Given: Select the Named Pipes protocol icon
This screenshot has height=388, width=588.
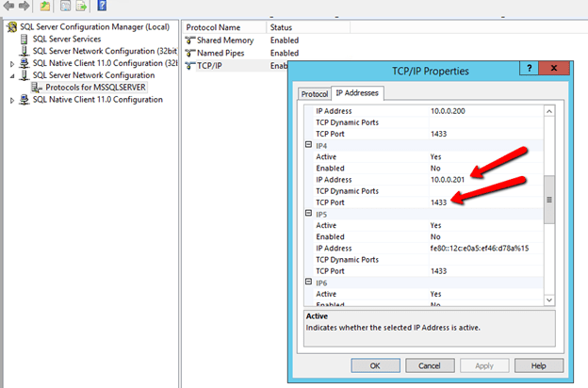Looking at the screenshot, I should [191, 53].
